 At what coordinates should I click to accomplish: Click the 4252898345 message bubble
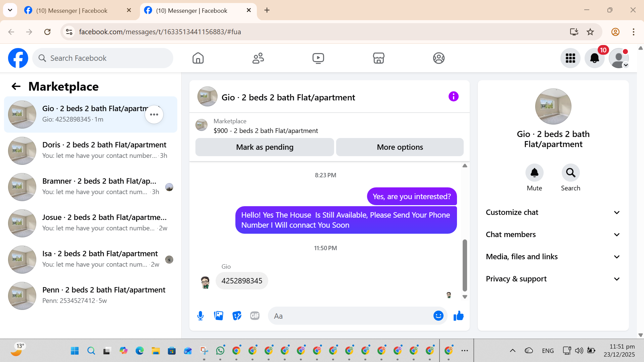[242, 281]
